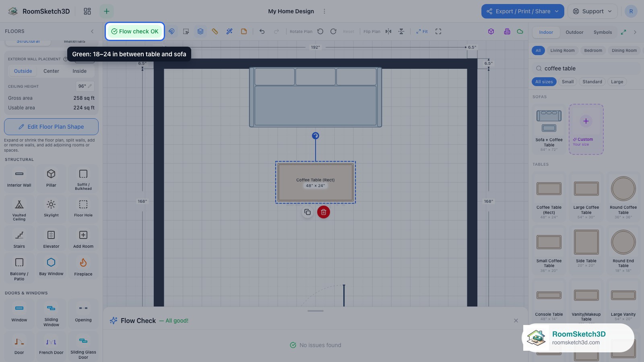Screen dimensions: 644x362
Task: Flip plan vertically
Action: pos(401,31)
